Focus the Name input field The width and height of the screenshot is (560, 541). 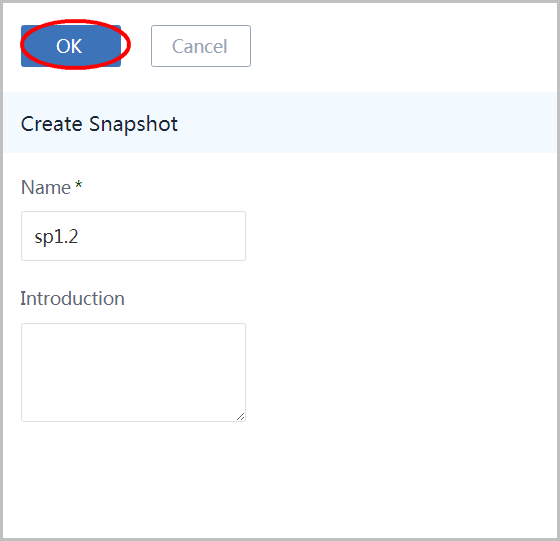pos(133,236)
